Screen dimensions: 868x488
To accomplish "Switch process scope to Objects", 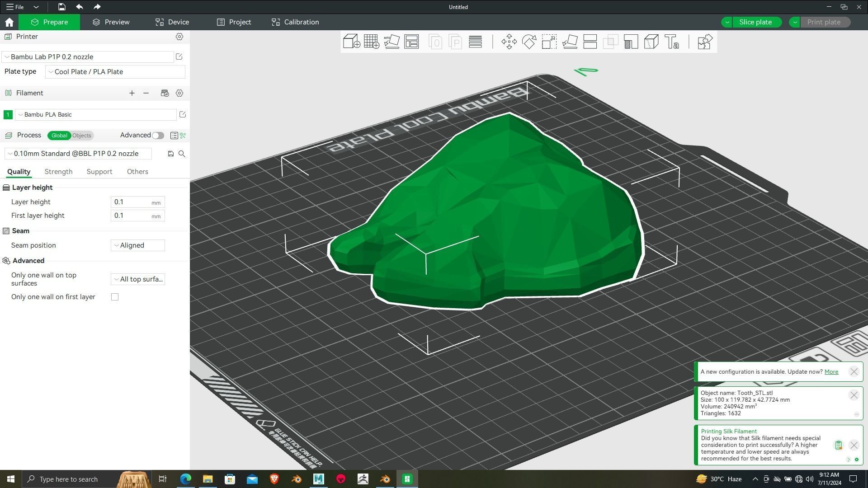I will click(x=82, y=135).
